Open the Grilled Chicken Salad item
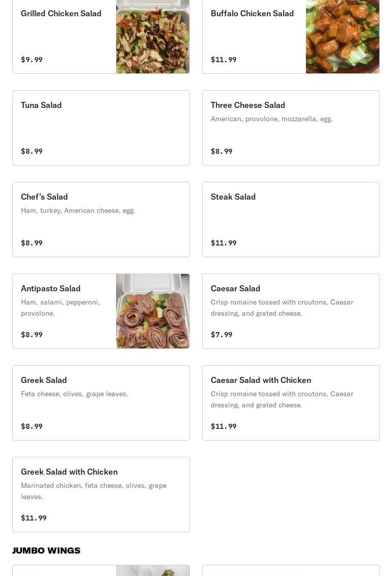This screenshot has height=576, width=392. (x=101, y=36)
